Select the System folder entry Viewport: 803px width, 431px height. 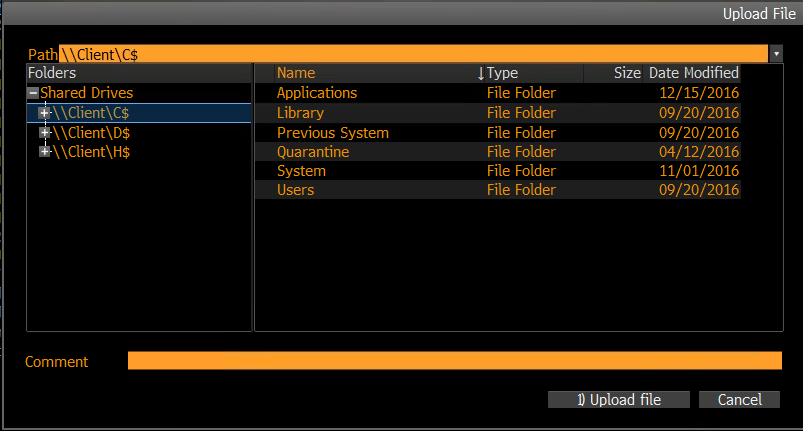(x=301, y=171)
